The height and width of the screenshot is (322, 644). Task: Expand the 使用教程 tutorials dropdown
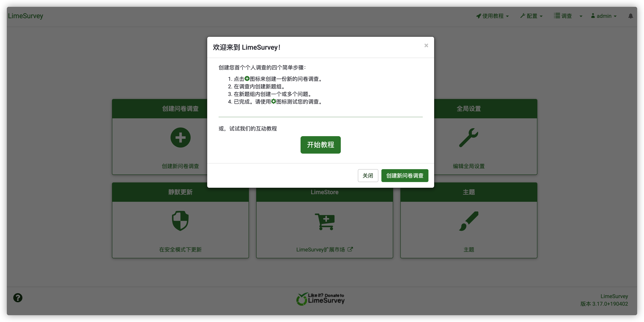tap(493, 16)
